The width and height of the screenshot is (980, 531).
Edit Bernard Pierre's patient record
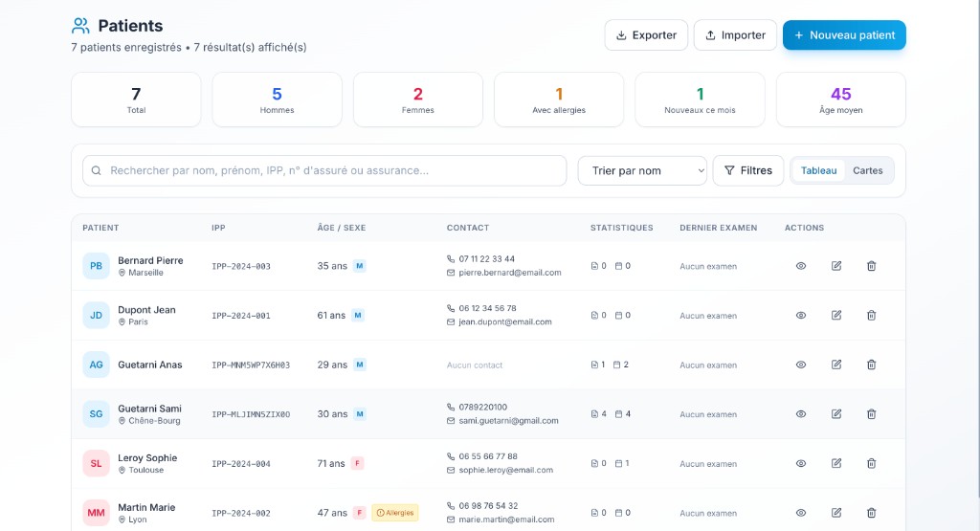836,266
